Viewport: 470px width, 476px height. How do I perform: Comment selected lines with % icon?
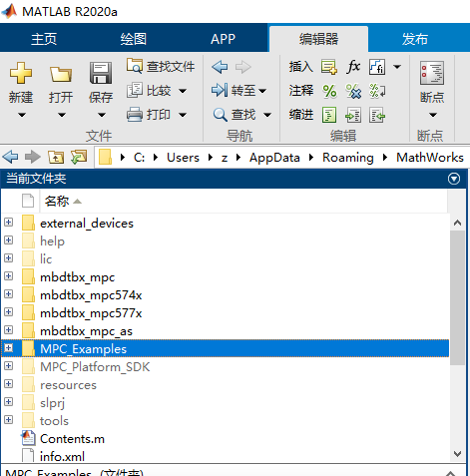point(329,91)
